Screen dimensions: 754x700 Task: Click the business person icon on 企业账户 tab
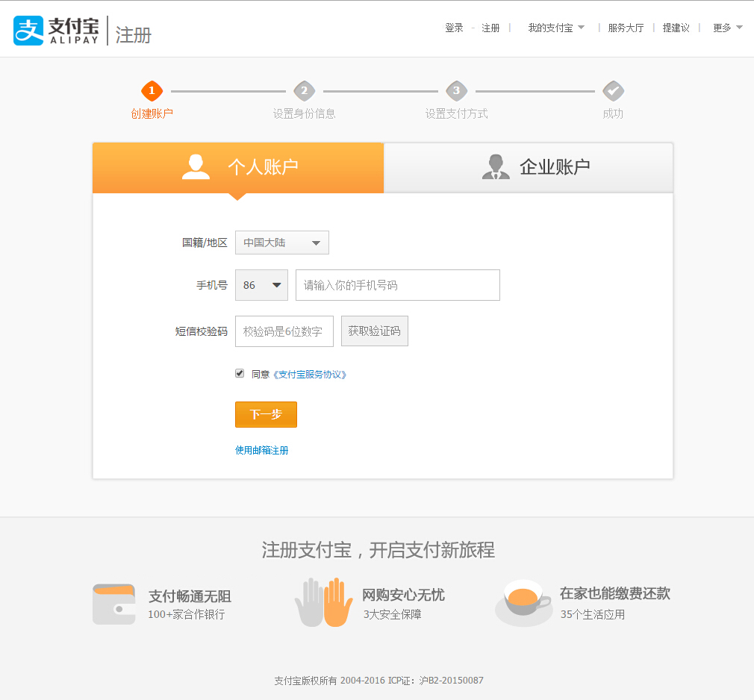496,166
